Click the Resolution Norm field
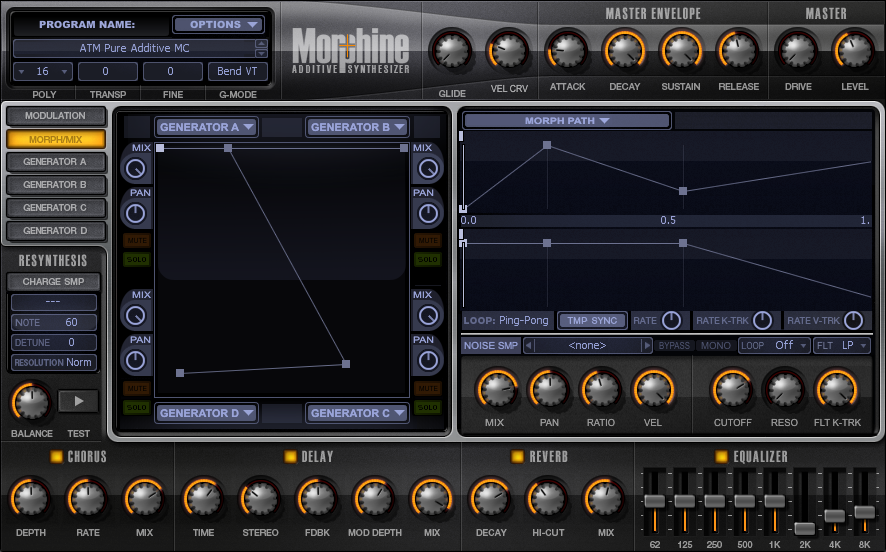The image size is (886, 552). tap(54, 362)
